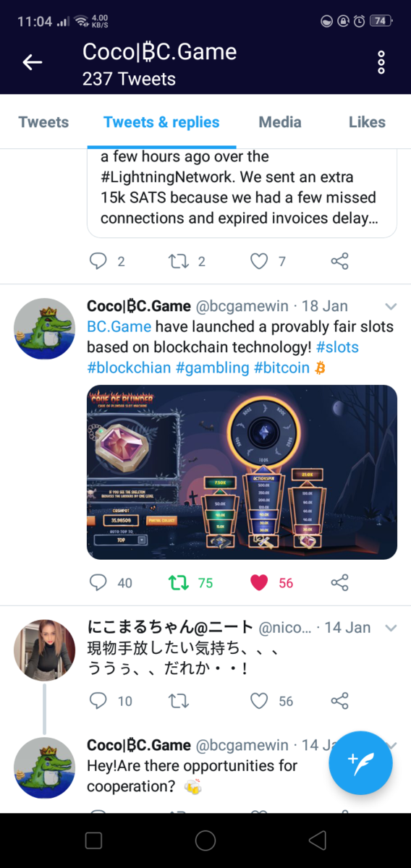Tap the back arrow in header
This screenshot has width=411, height=868.
click(x=33, y=62)
